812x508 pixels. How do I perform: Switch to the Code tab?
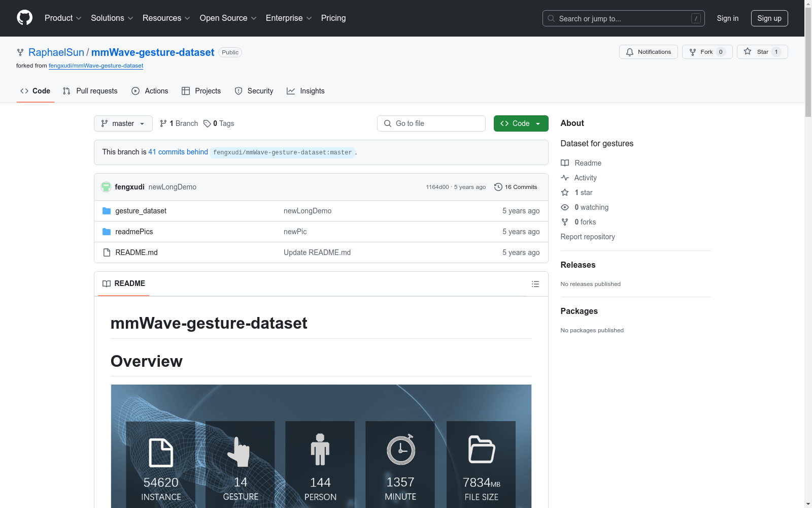(36, 91)
